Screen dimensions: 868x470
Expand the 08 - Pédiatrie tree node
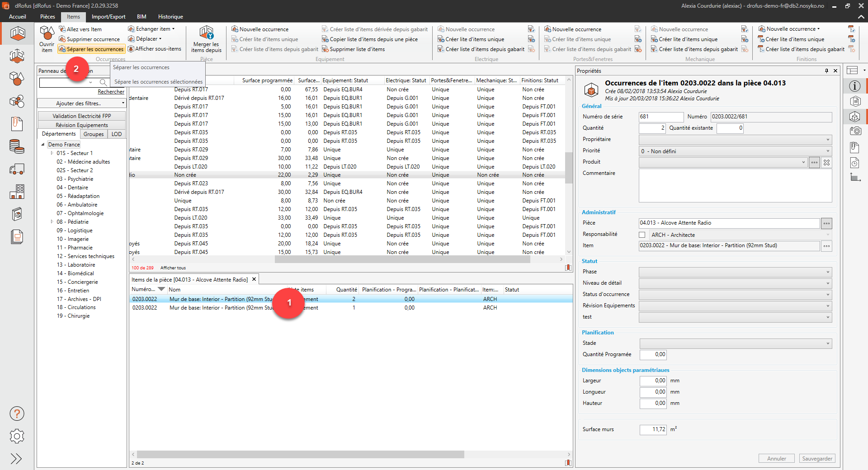[x=52, y=222]
